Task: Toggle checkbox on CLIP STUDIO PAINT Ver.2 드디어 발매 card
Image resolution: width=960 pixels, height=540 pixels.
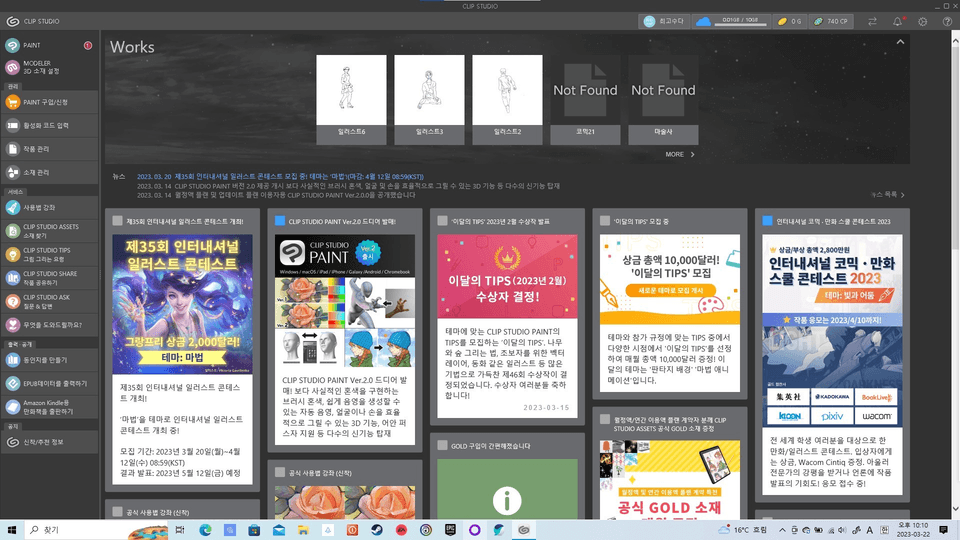Action: pyautogui.click(x=280, y=221)
